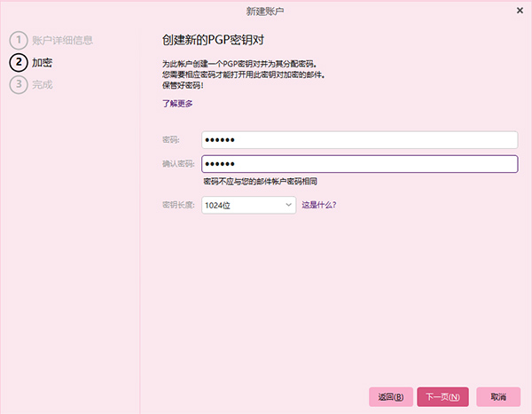
Task: Click the step 1 circle icon
Action: pos(18,40)
